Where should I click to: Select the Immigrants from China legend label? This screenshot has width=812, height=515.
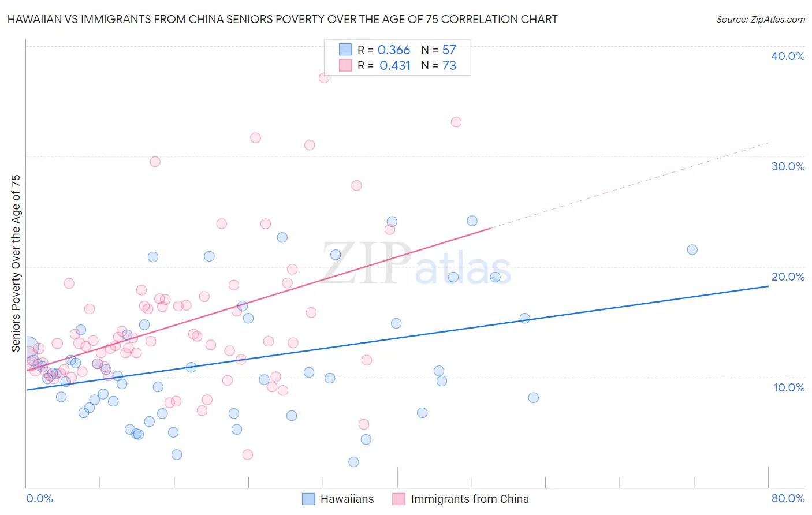point(470,499)
